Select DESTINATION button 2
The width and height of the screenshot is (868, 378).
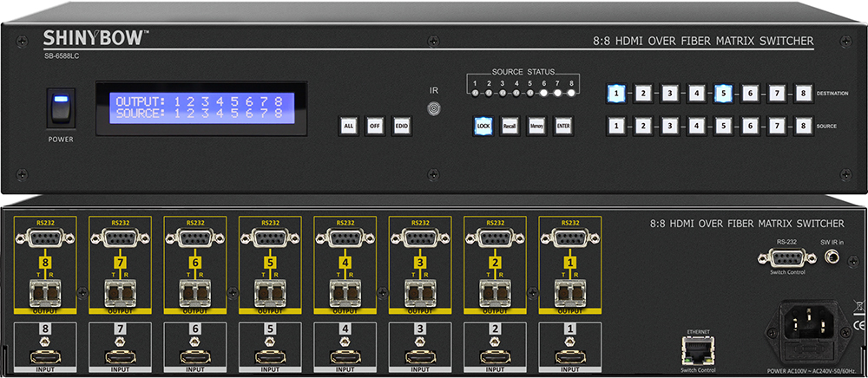pyautogui.click(x=642, y=94)
